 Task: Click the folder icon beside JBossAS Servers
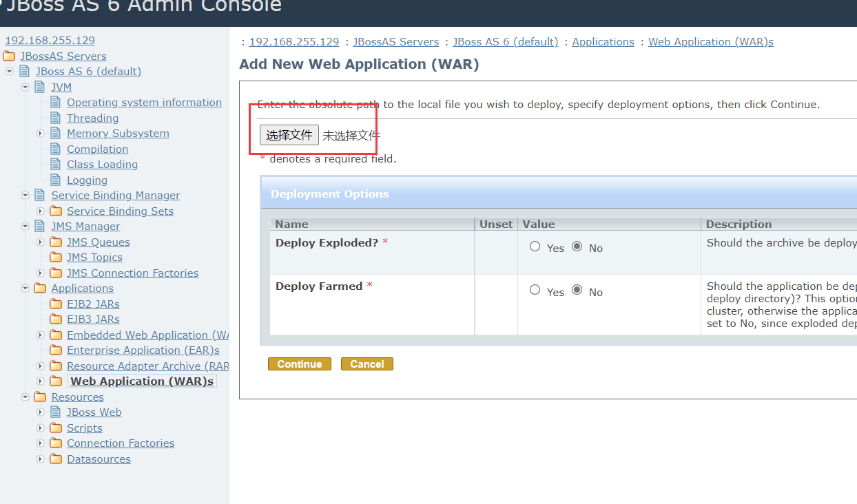tap(9, 56)
